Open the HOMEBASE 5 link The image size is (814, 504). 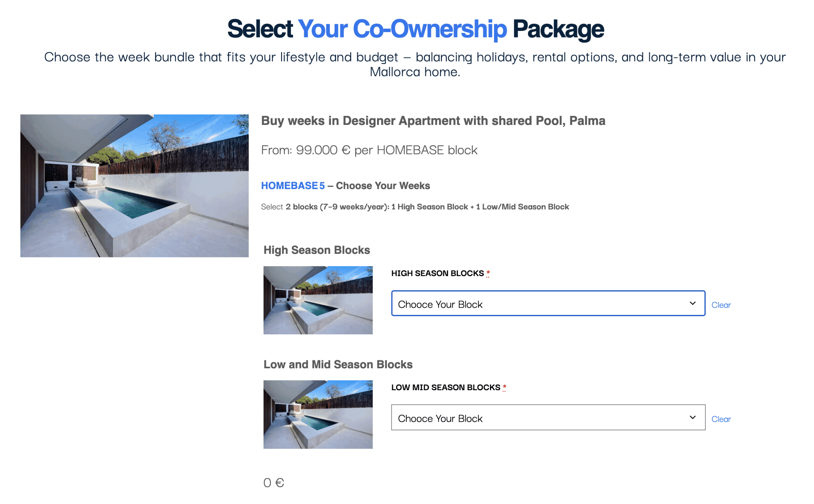tap(293, 186)
